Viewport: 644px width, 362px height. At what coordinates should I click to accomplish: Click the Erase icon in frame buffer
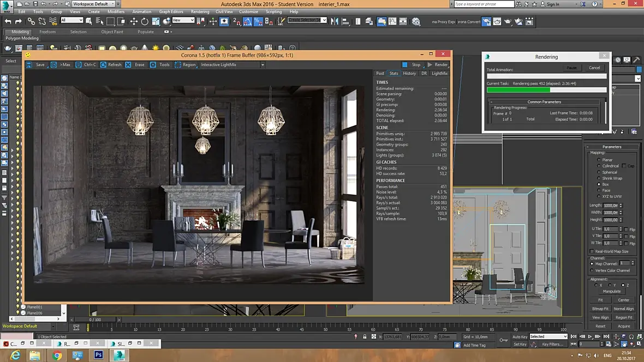[128, 64]
